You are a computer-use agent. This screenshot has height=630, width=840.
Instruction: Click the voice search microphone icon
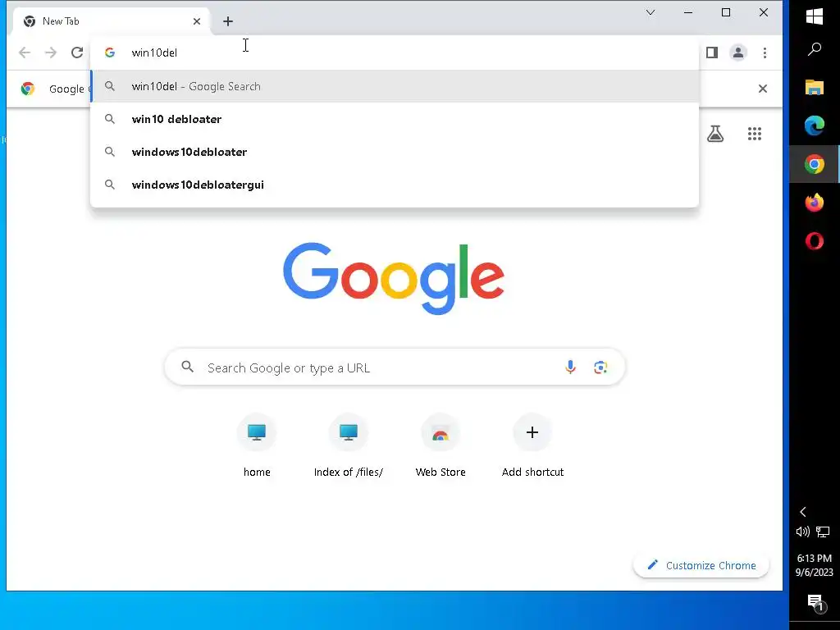tap(571, 367)
